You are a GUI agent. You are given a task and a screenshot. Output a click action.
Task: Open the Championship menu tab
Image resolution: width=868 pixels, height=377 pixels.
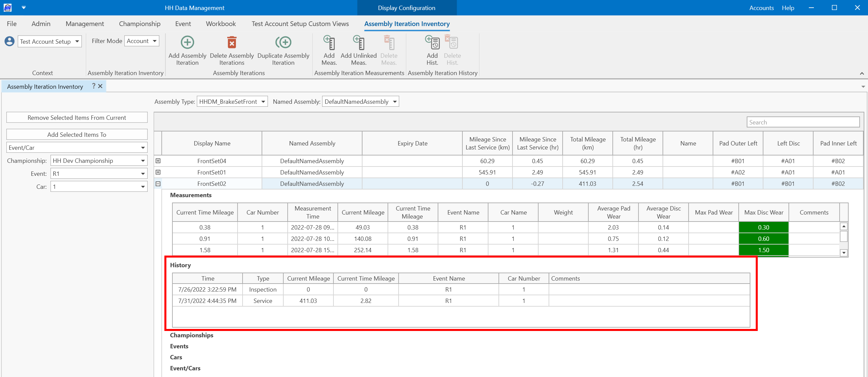(x=140, y=24)
